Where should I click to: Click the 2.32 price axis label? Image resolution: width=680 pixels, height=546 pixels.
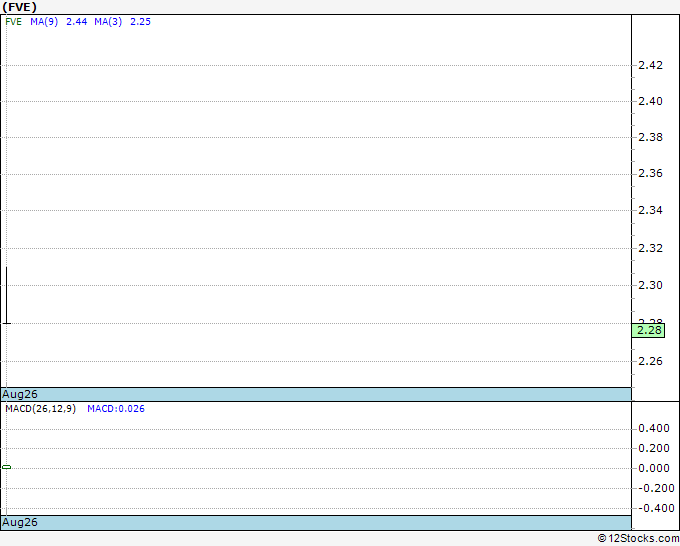(x=651, y=248)
